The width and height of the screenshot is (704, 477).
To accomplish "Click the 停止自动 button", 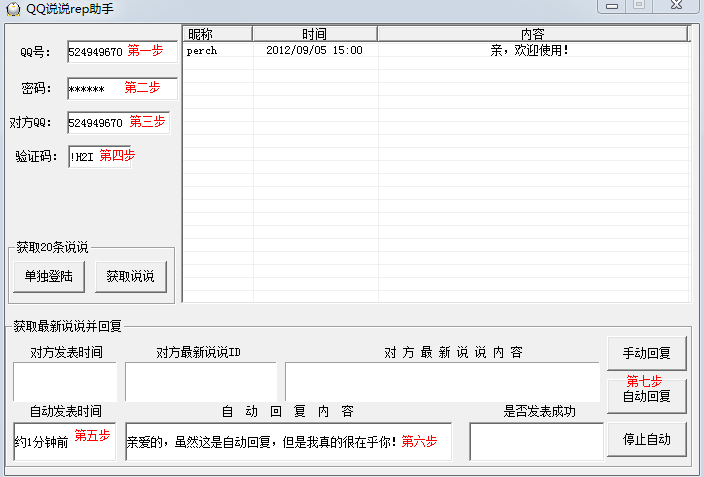I will tap(647, 439).
